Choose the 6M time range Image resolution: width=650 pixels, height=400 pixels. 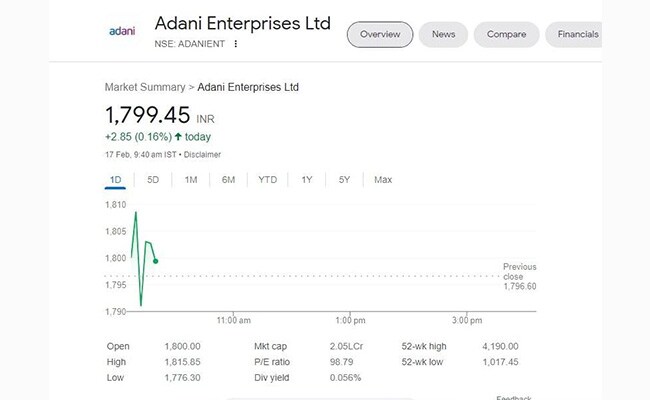[x=228, y=180]
